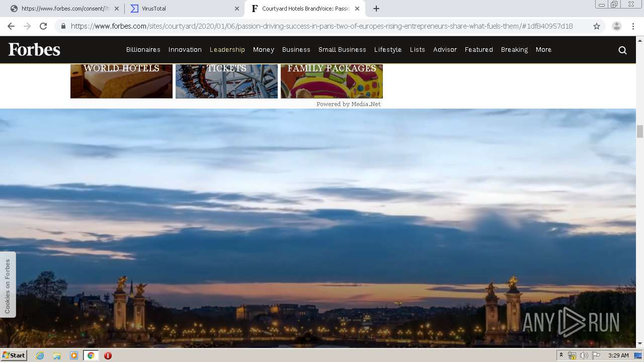
Task: Open the media player taskbar icon
Action: [74, 355]
